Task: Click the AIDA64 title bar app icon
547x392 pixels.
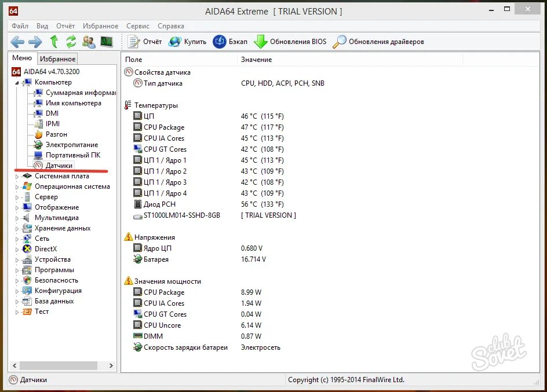Action: click(13, 11)
